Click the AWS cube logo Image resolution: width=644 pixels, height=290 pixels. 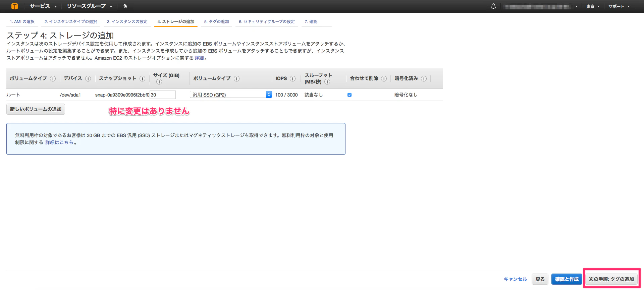(15, 6)
